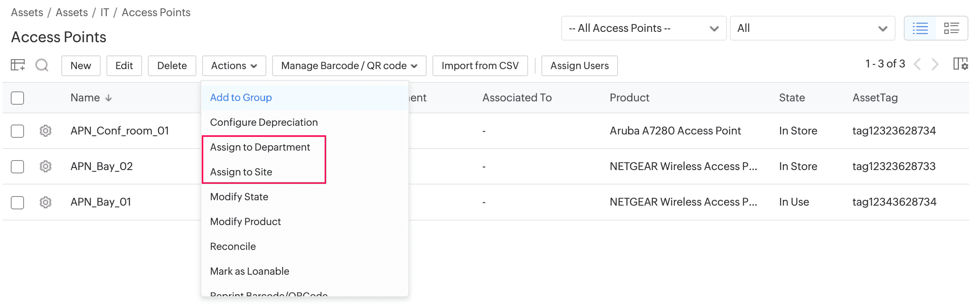The width and height of the screenshot is (980, 307).
Task: Click gear icon for APN_Bay_02
Action: tap(46, 166)
